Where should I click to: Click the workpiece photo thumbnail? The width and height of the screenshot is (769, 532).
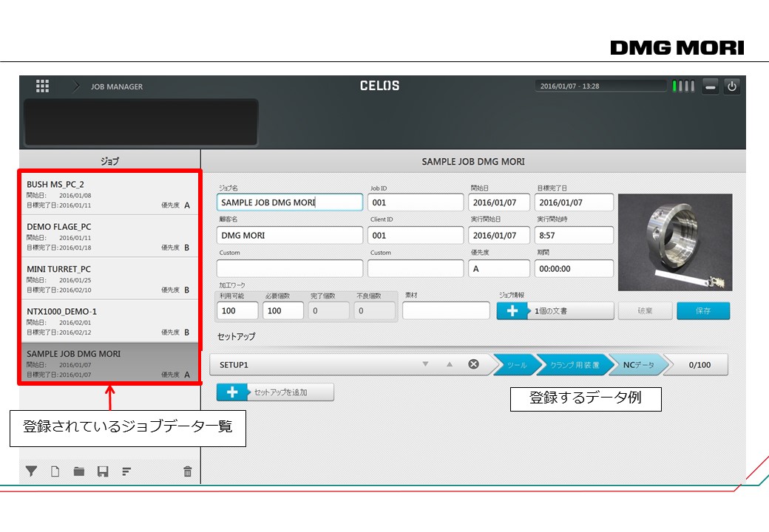click(675, 242)
